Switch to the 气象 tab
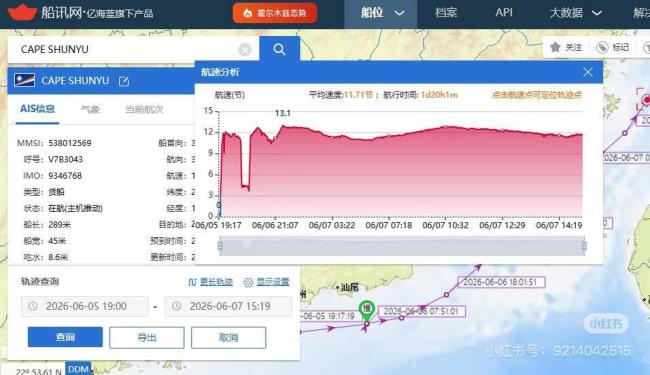Screen dimensions: 650x375 pyautogui.click(x=90, y=109)
